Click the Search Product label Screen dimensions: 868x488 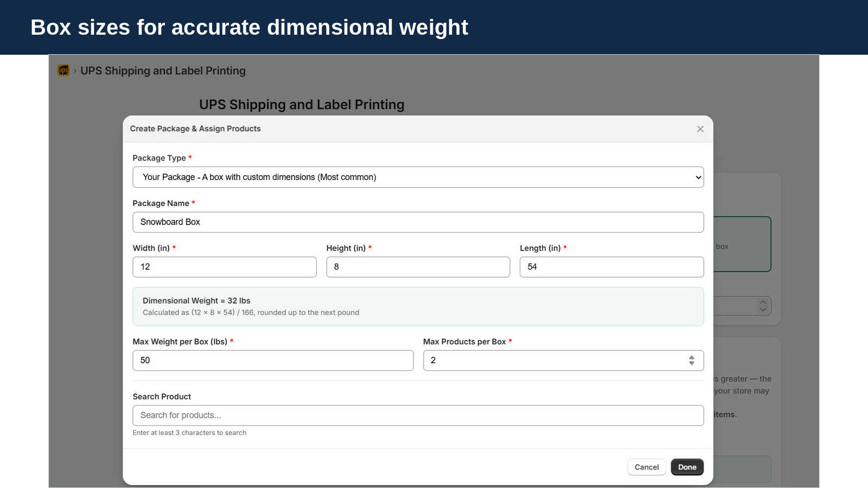162,397
